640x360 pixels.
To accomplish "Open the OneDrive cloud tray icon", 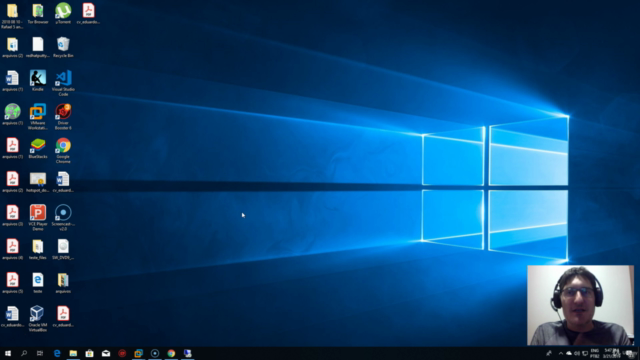I will (569, 353).
